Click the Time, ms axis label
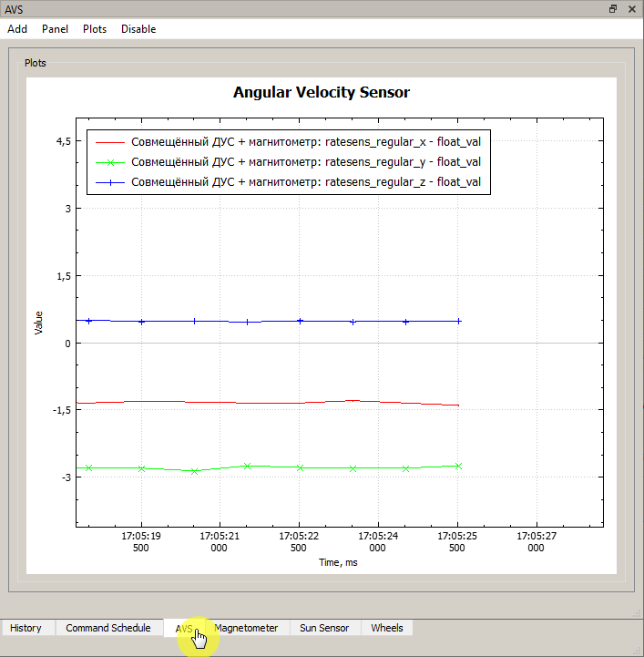The width and height of the screenshot is (644, 657). (x=338, y=562)
